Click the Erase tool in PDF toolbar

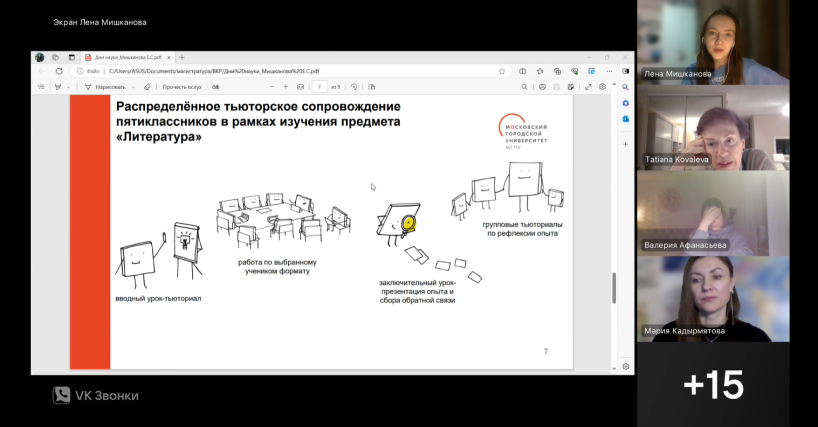point(147,87)
